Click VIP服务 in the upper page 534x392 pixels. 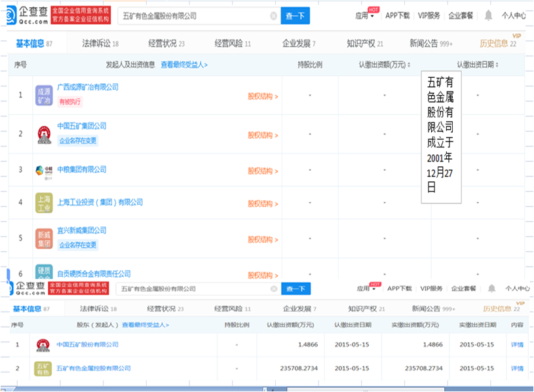point(429,16)
